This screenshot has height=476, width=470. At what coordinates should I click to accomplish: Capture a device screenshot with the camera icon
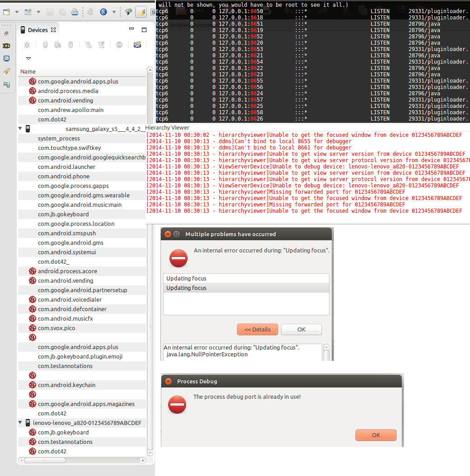pos(138,45)
